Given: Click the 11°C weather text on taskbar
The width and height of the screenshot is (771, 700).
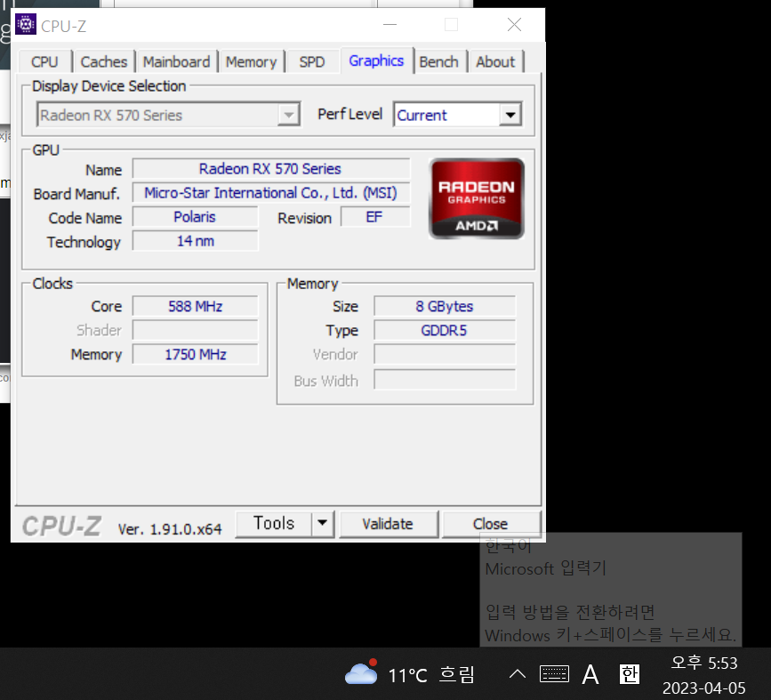Looking at the screenshot, I should 407,675.
